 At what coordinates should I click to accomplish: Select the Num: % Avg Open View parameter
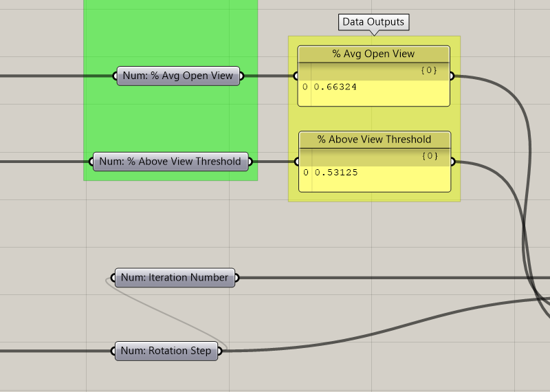click(x=178, y=76)
